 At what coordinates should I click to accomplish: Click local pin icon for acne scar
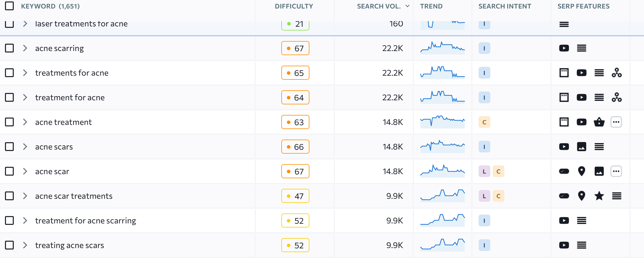click(x=581, y=171)
